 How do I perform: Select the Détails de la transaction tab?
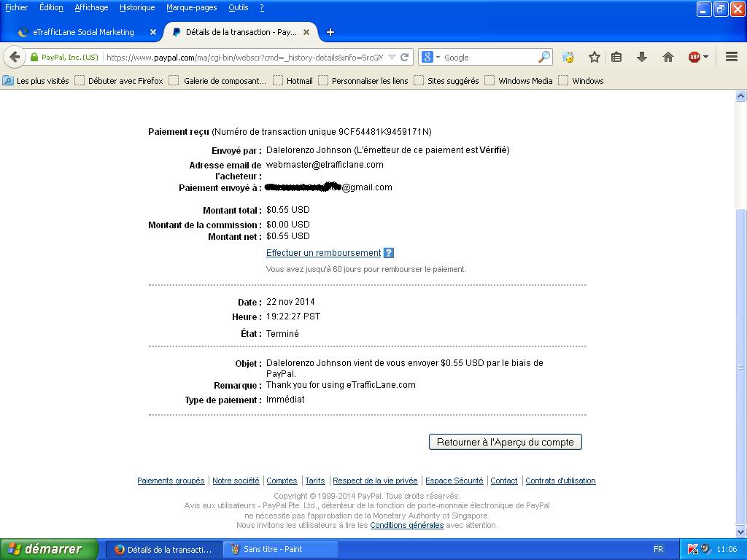coord(241,32)
